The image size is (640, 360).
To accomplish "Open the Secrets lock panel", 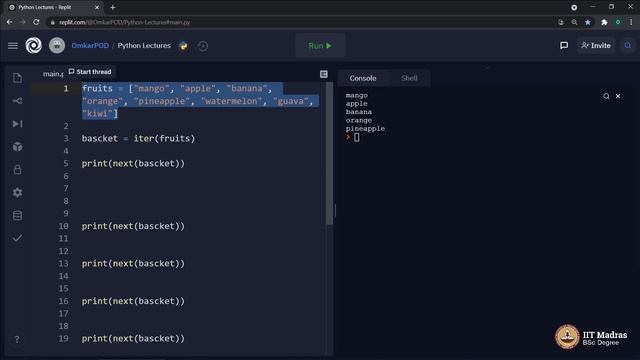I will [x=17, y=169].
